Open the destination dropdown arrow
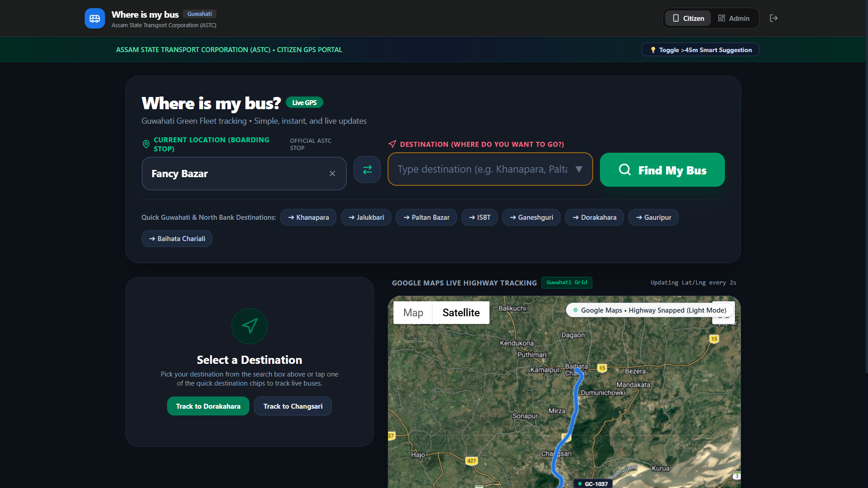Image resolution: width=868 pixels, height=488 pixels. click(579, 169)
